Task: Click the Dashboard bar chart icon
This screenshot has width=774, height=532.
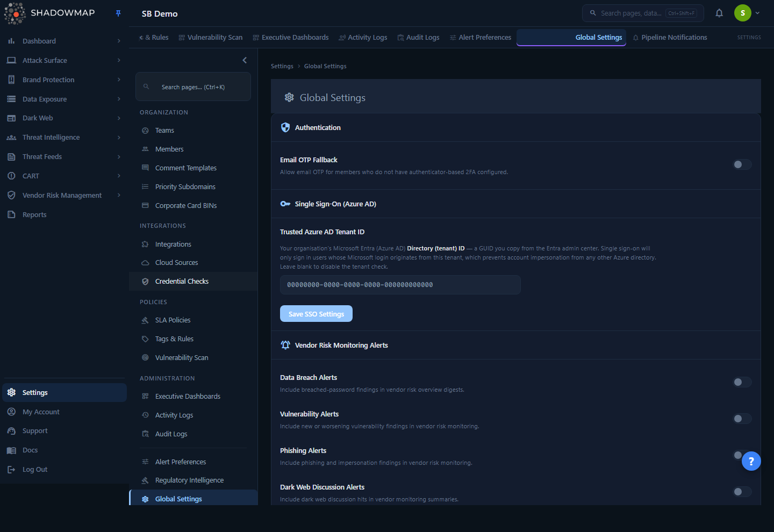Action: 11,41
